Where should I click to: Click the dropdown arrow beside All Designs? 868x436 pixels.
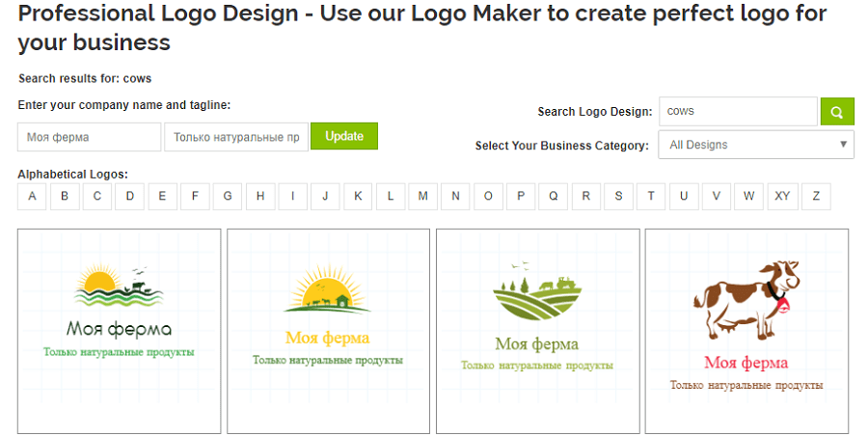coord(844,145)
